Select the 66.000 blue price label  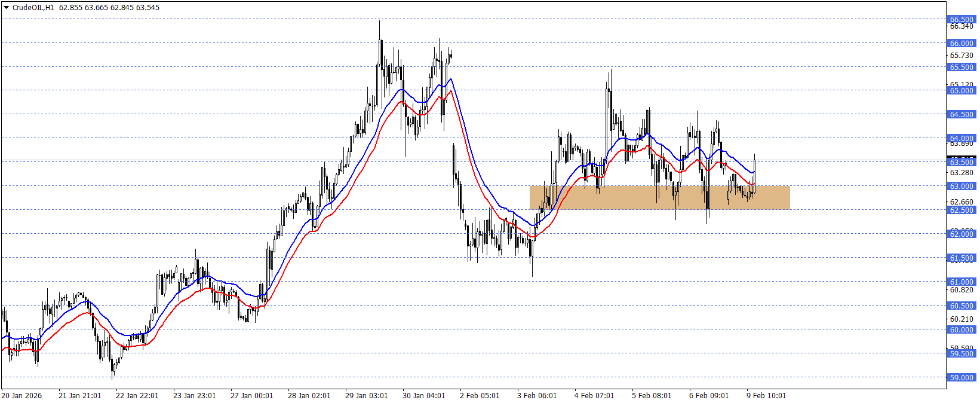pos(961,44)
